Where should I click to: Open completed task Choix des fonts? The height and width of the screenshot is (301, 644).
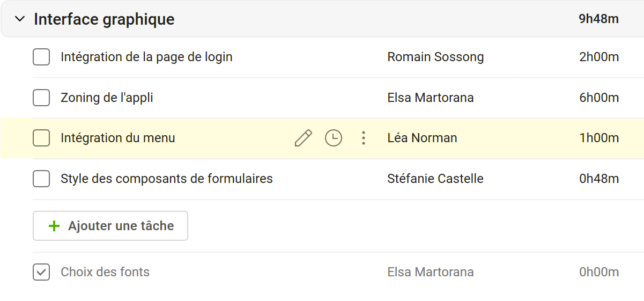105,272
